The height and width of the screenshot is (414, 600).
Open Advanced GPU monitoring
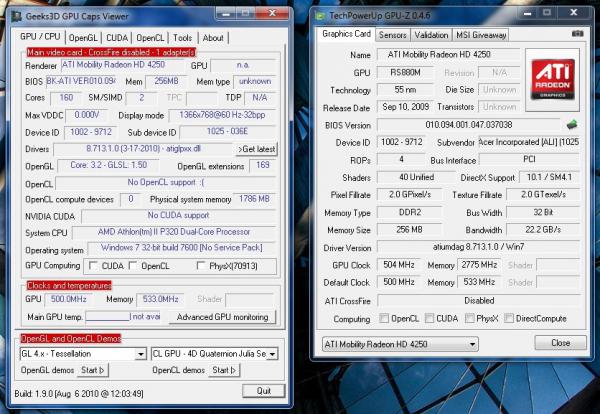[x=223, y=317]
